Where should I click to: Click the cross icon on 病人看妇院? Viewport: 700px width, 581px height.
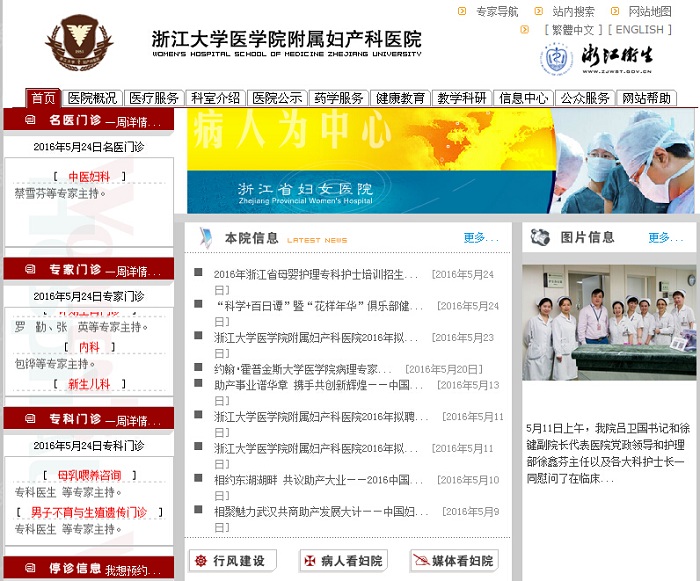tap(310, 560)
